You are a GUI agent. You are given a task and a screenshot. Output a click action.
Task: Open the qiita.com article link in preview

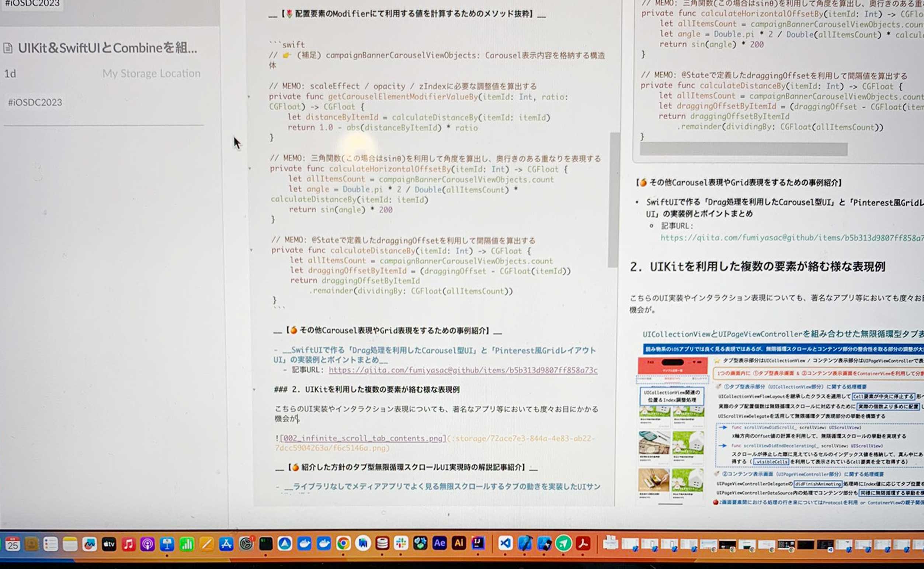point(790,238)
